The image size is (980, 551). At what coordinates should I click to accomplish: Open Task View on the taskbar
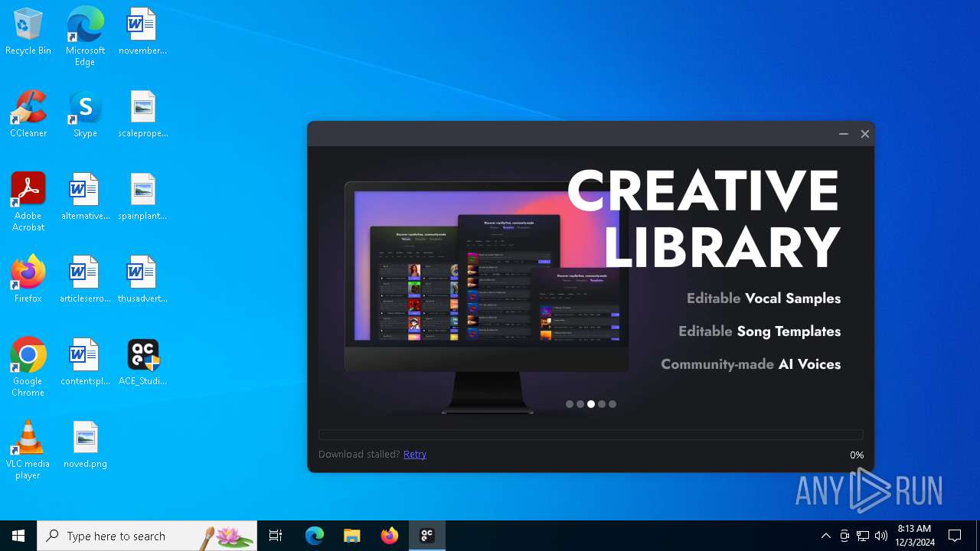click(276, 536)
